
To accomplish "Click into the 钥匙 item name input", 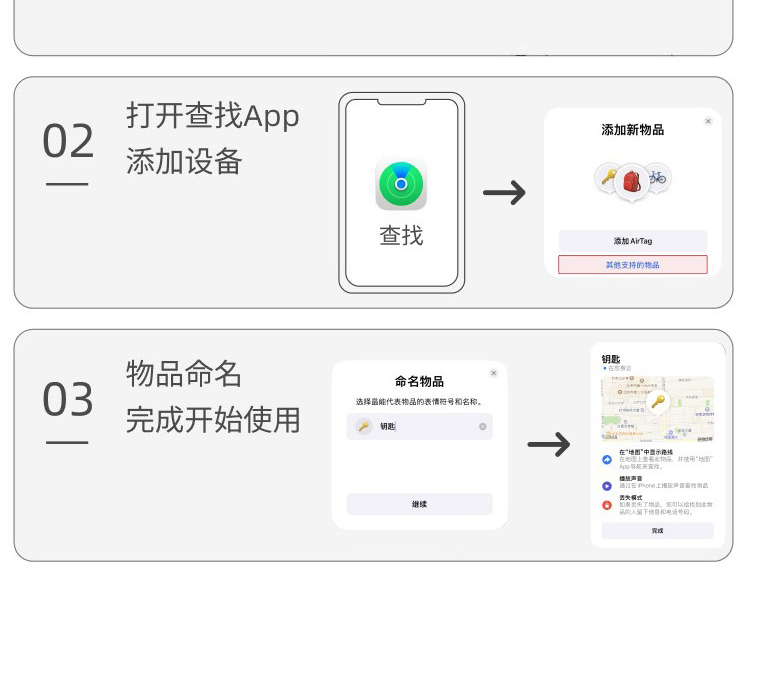I will click(425, 426).
